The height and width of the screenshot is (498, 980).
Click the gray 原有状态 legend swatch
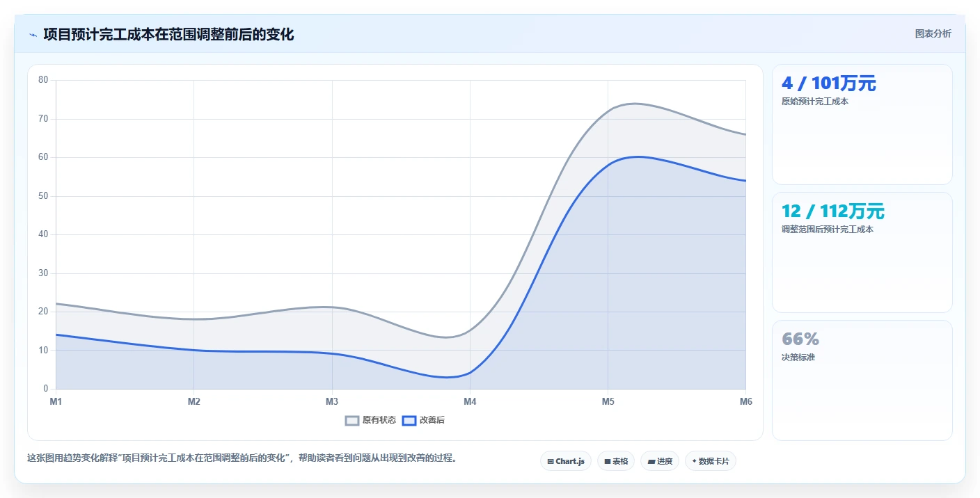pyautogui.click(x=352, y=420)
